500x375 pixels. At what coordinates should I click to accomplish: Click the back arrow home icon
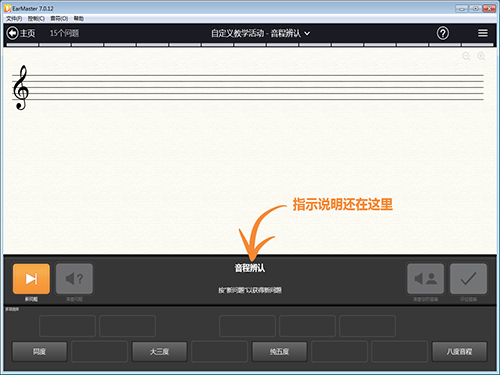12,33
